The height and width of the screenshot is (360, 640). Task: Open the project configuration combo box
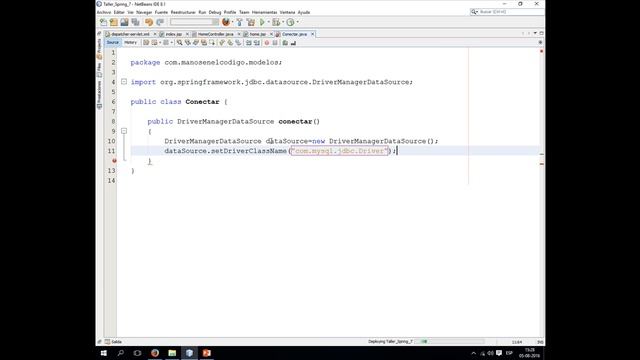click(194, 22)
